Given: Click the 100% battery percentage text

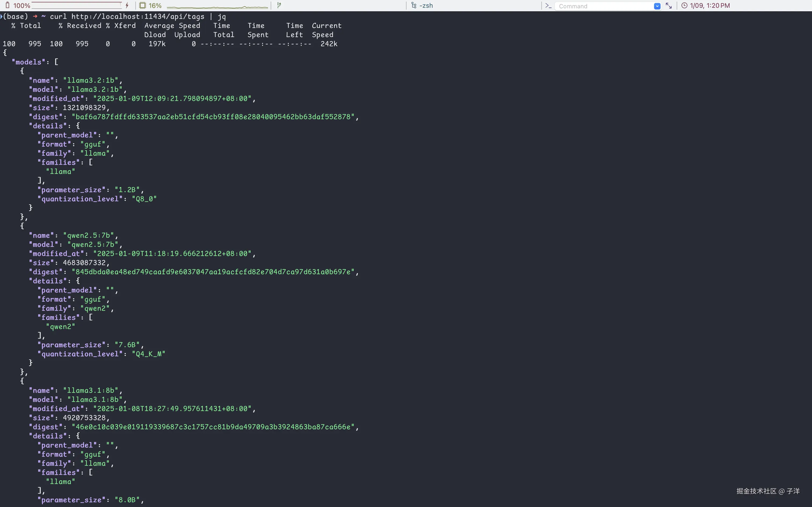Looking at the screenshot, I should tap(22, 5).
